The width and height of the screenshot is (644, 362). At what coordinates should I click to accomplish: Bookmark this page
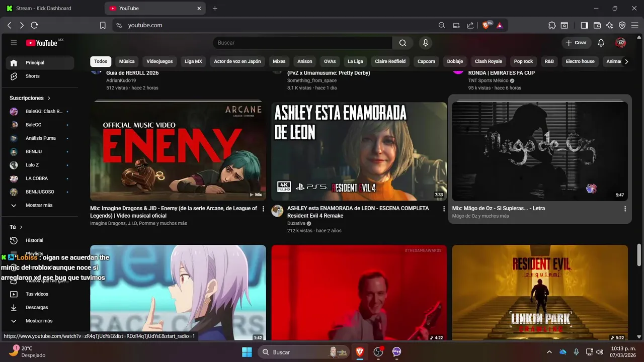[x=103, y=25]
